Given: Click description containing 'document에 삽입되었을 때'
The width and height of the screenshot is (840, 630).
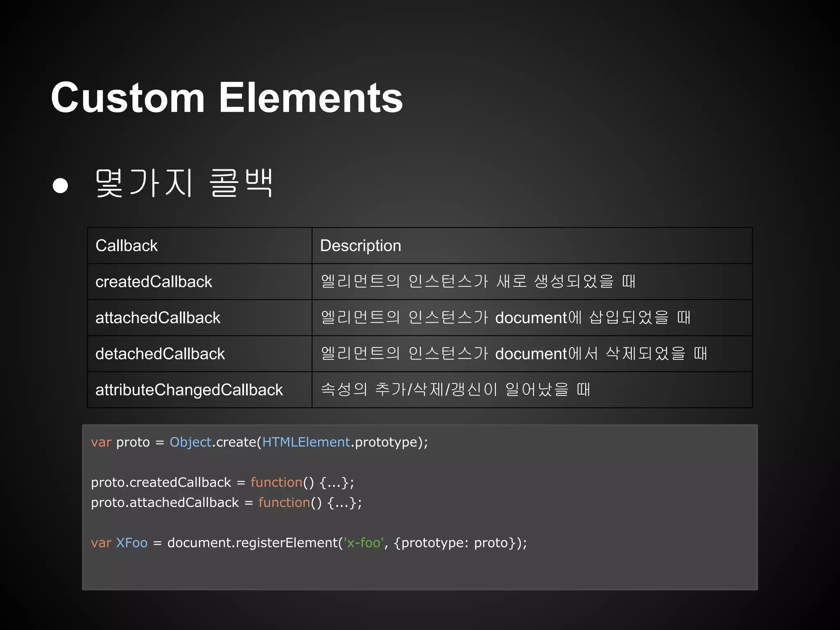Looking at the screenshot, I should [506, 317].
